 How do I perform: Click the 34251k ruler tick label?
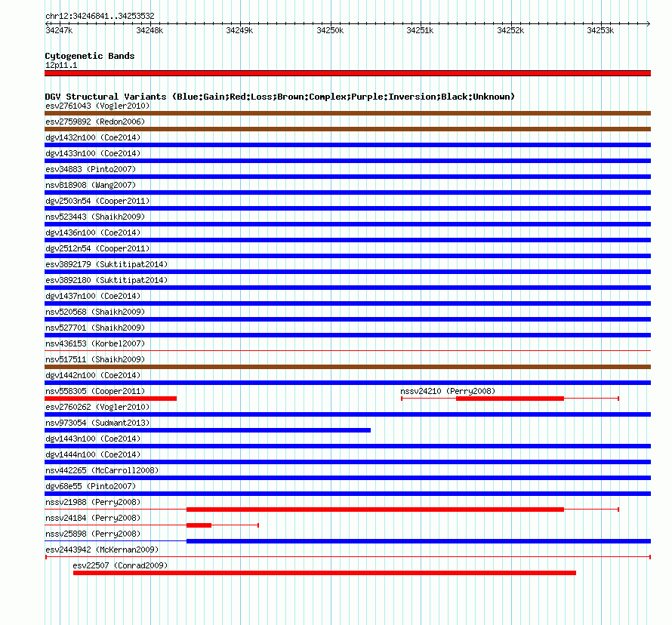coord(420,30)
